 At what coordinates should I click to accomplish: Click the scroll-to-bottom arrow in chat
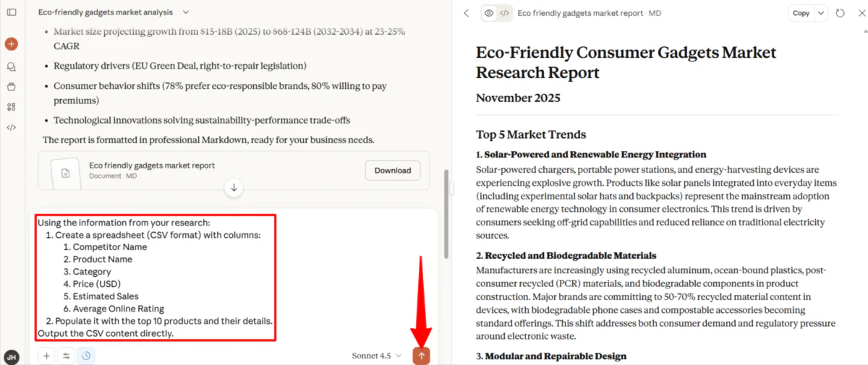point(234,187)
